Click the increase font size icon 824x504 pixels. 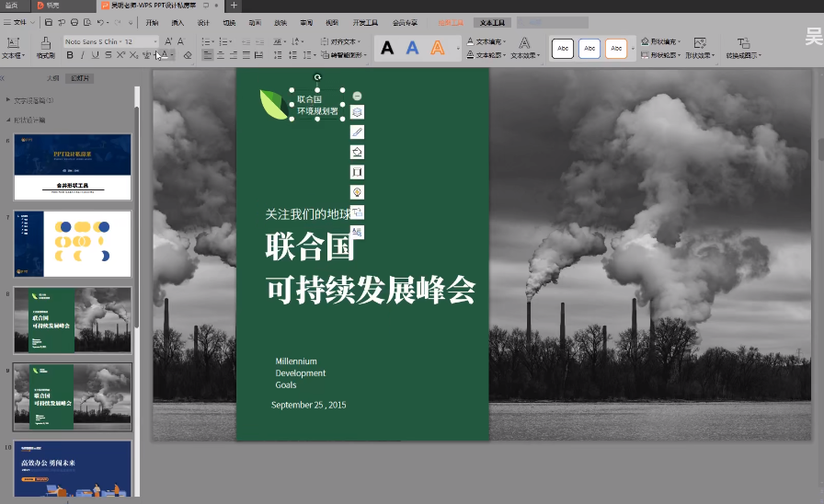168,41
